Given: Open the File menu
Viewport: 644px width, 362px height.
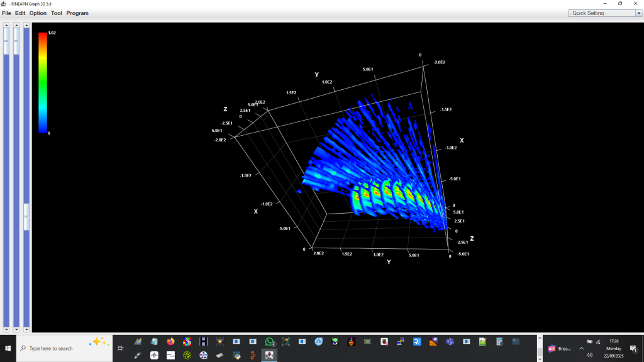Looking at the screenshot, I should [6, 13].
